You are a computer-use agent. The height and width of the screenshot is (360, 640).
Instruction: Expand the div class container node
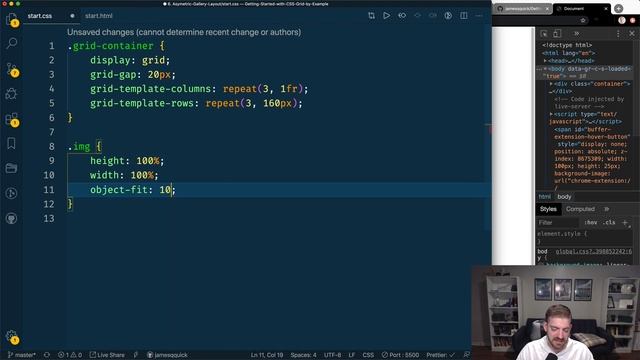pyautogui.click(x=551, y=84)
